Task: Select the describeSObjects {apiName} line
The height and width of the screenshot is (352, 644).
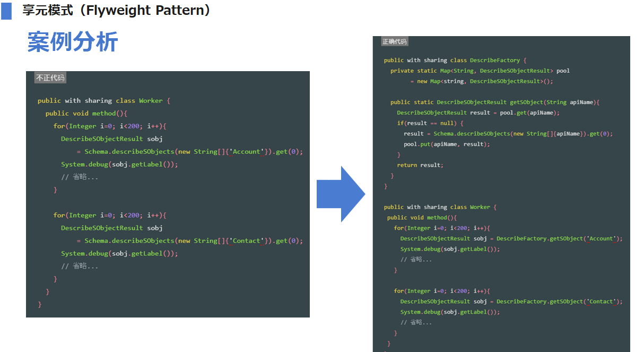Action: pos(508,134)
